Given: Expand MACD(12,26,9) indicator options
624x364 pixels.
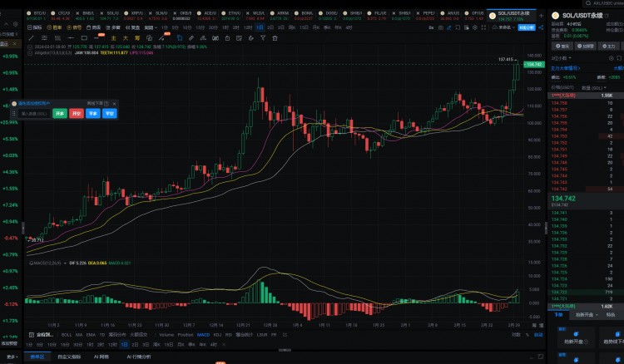Looking at the screenshot, I should point(65,263).
